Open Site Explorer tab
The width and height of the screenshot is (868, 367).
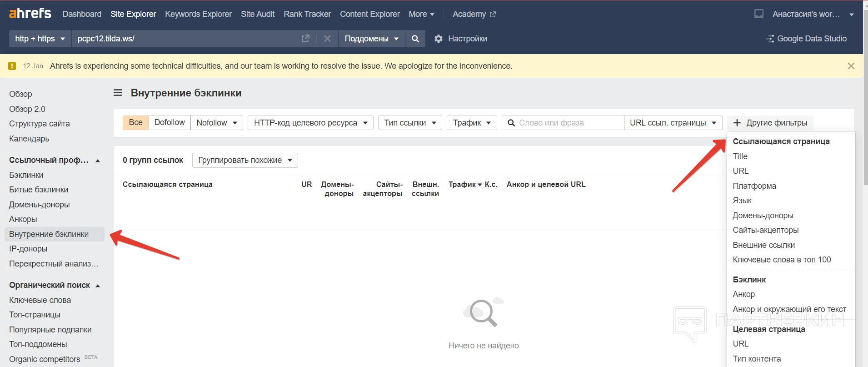point(133,14)
